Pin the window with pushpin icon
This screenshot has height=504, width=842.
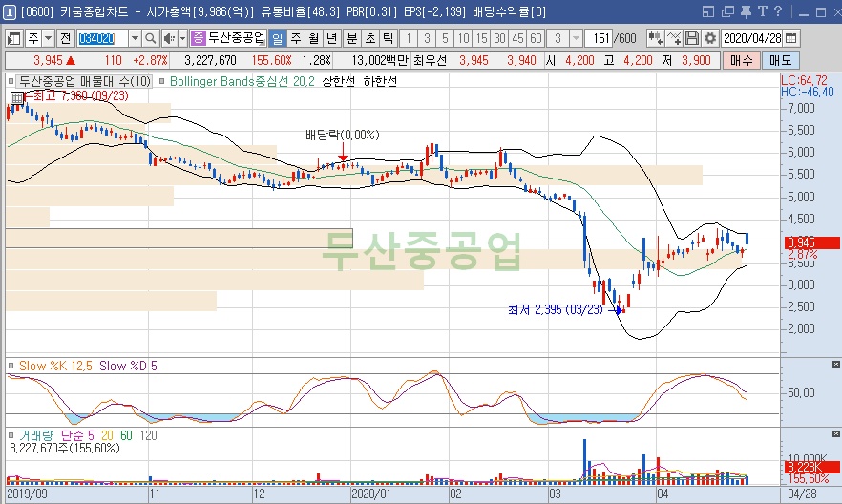(x=746, y=11)
